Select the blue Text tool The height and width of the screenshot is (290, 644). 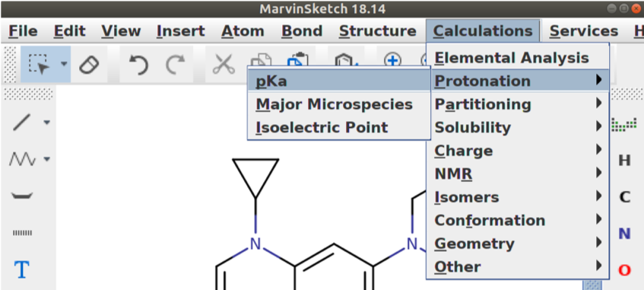22,270
